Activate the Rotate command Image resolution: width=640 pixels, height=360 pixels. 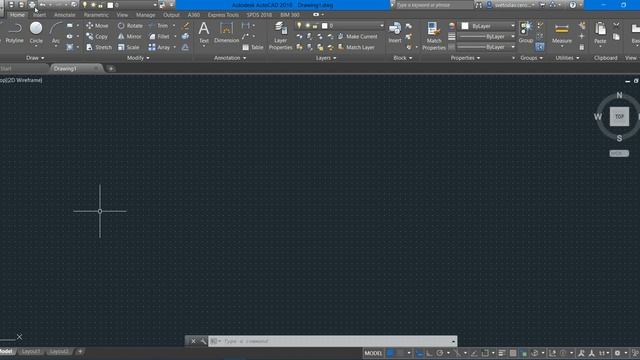(130, 26)
